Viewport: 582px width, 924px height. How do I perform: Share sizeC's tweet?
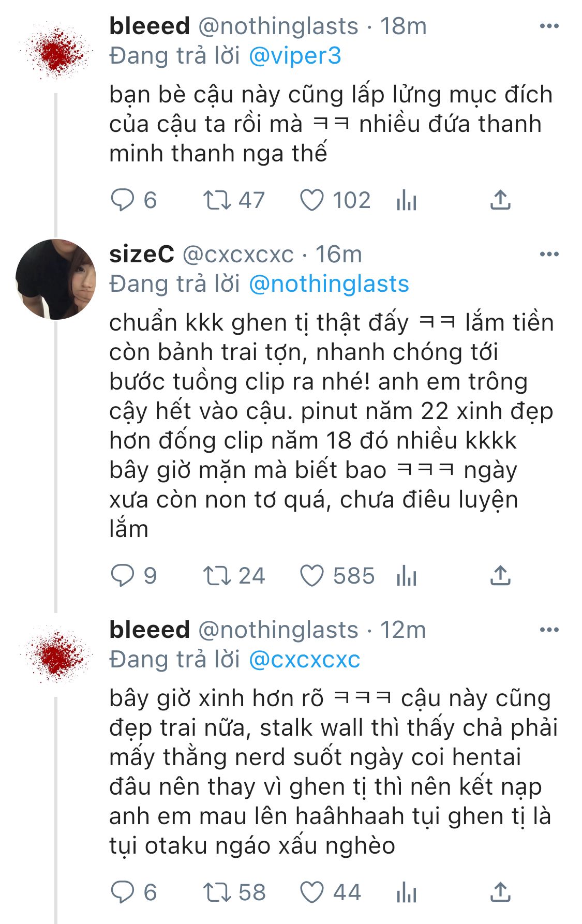500,576
